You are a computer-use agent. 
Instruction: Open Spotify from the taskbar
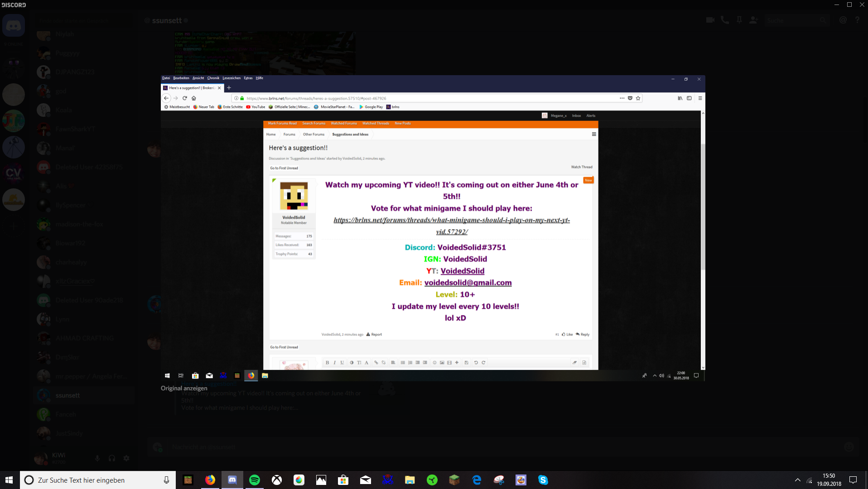coord(255,480)
